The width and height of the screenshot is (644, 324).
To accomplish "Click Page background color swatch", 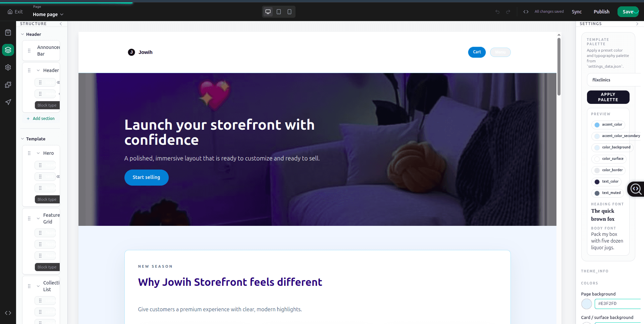I will tap(587, 304).
